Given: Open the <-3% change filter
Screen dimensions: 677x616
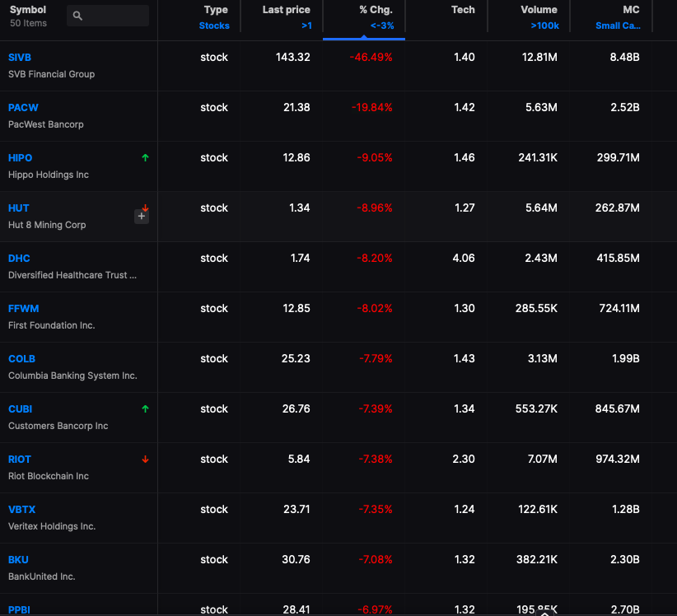Looking at the screenshot, I should coord(382,26).
